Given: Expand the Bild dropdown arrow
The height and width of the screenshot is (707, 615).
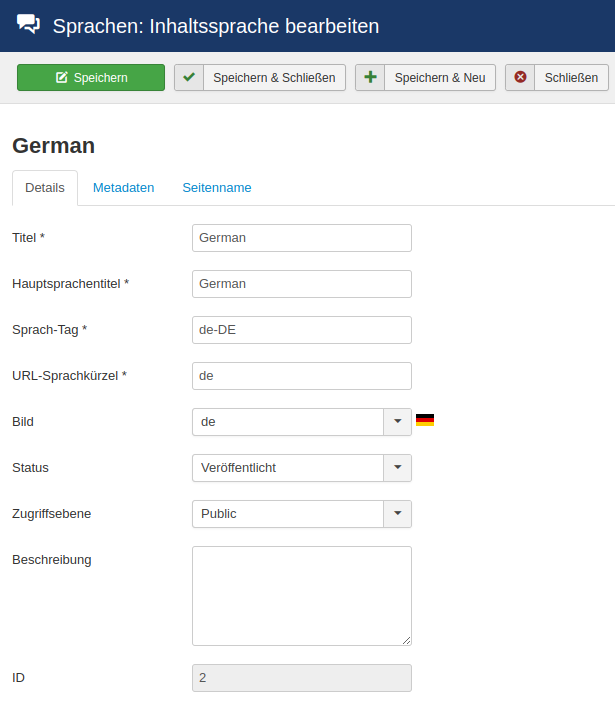Looking at the screenshot, I should click(x=397, y=422).
